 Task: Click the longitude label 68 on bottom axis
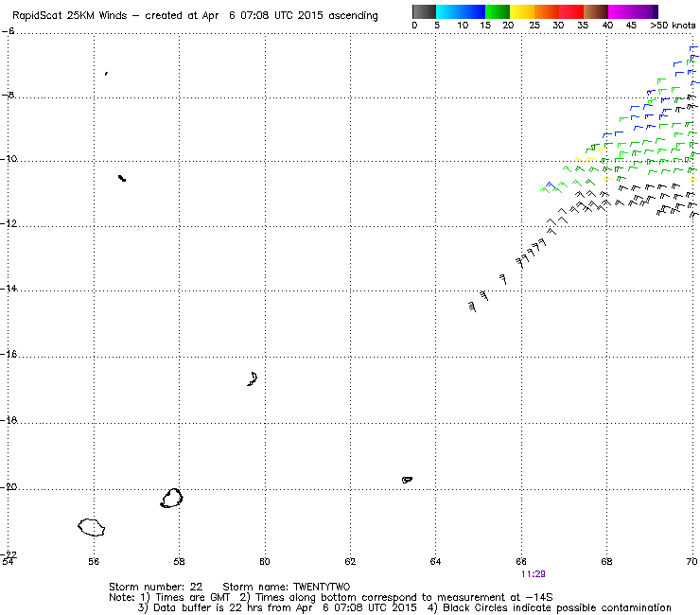pyautogui.click(x=606, y=561)
